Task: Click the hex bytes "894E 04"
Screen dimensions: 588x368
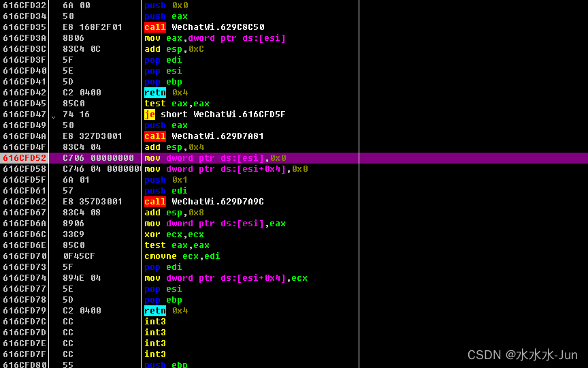Action: click(x=82, y=277)
